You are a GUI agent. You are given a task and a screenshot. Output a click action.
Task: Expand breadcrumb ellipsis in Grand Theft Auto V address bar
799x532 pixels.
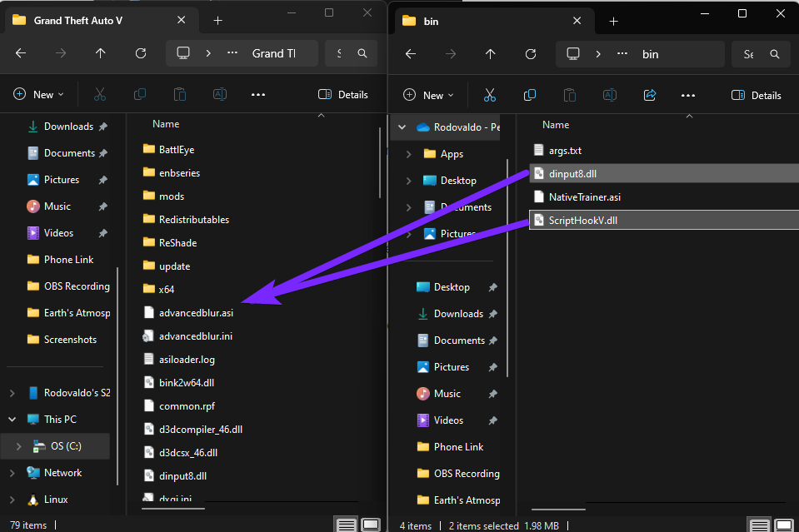point(232,53)
